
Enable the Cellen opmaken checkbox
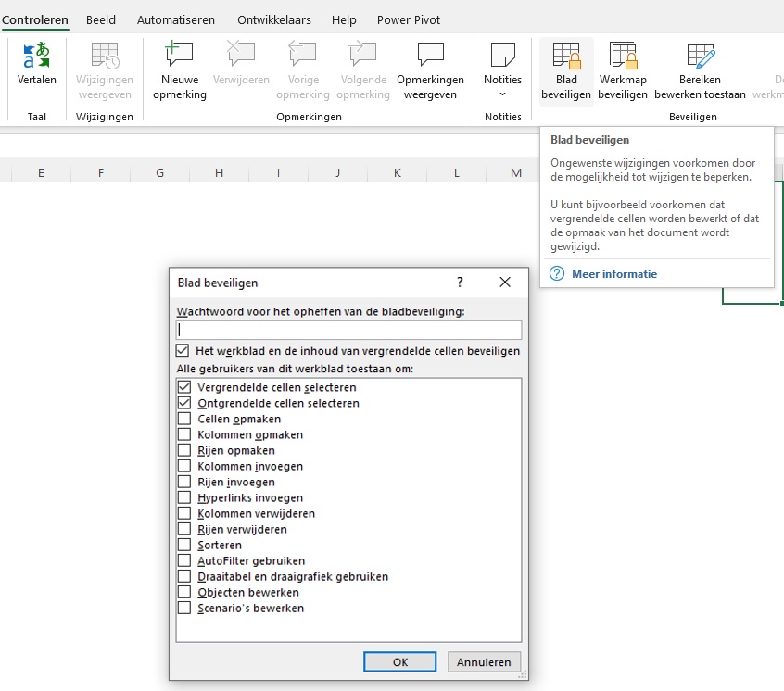coord(183,419)
